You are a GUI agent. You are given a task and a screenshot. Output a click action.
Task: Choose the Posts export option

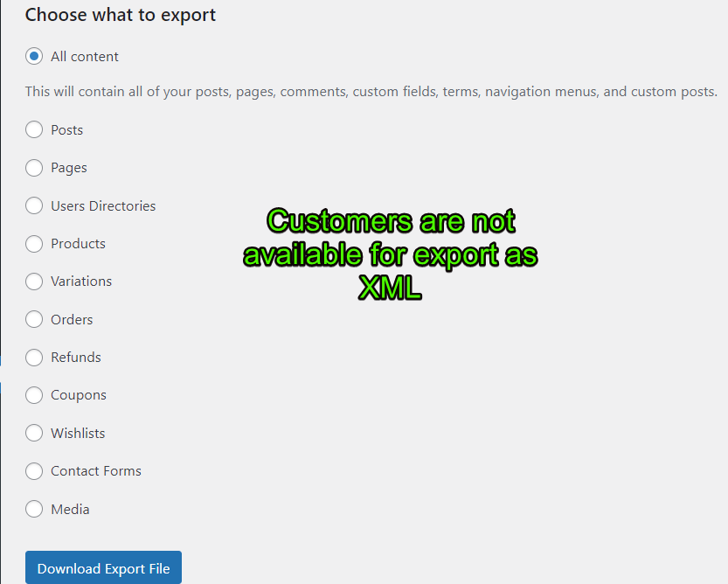34,129
